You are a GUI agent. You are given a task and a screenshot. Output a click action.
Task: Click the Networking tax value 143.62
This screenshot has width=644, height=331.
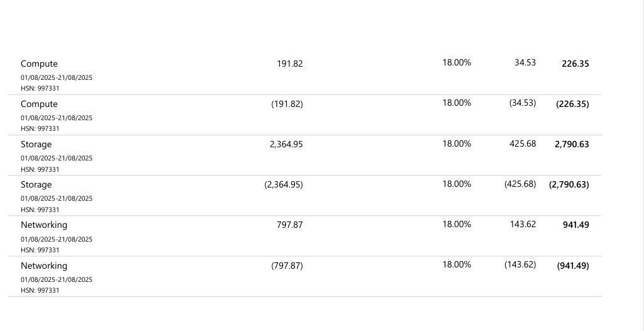click(x=523, y=224)
